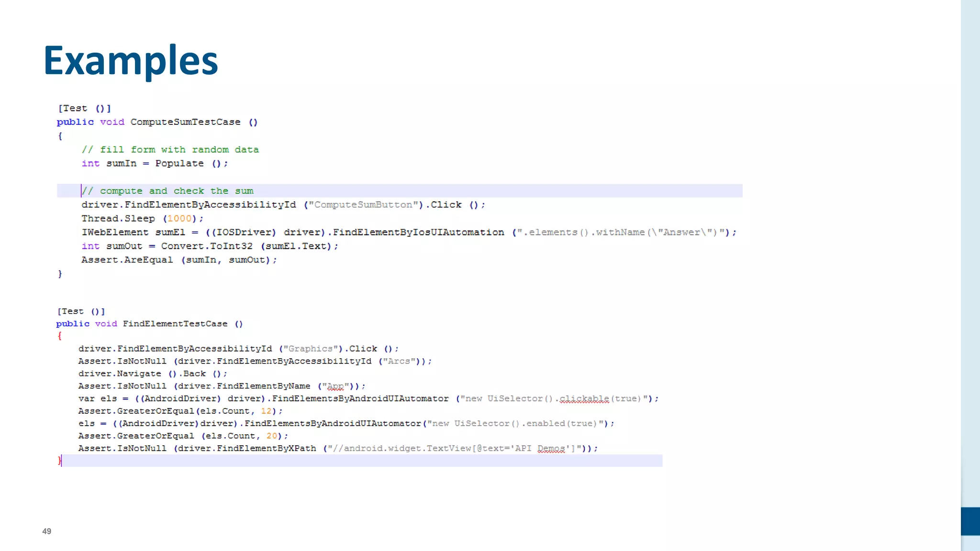Click the ComputeSumTestCase method name
This screenshot has height=551, width=980.
(185, 122)
